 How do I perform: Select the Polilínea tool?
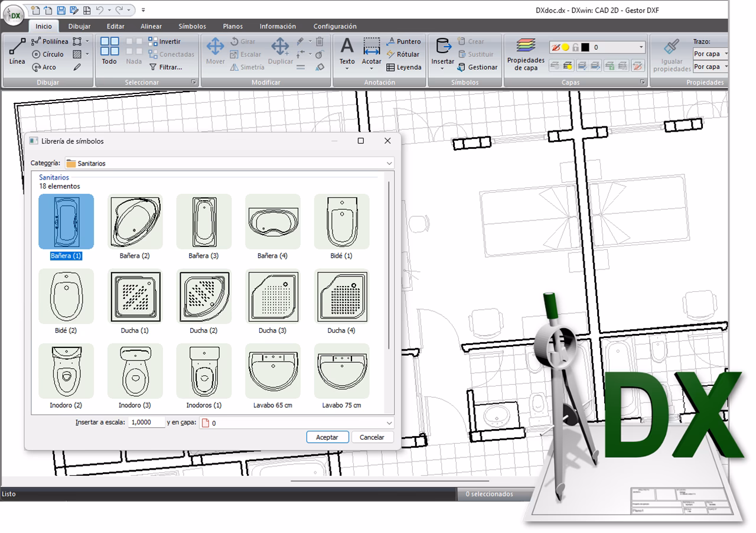(50, 41)
